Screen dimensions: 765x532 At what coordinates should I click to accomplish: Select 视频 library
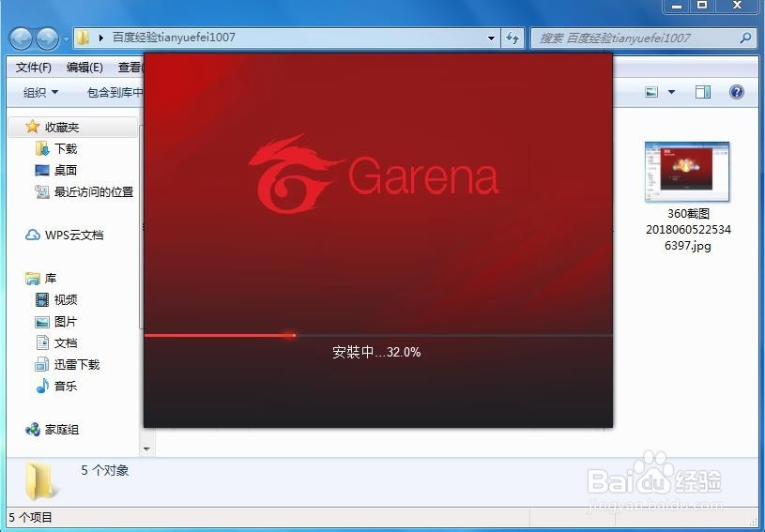[x=66, y=300]
